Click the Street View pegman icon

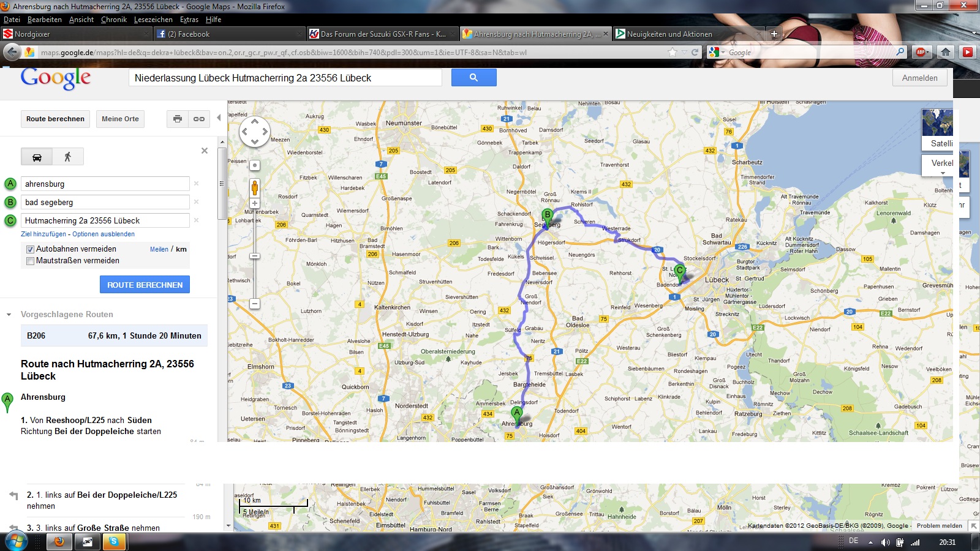click(x=255, y=187)
